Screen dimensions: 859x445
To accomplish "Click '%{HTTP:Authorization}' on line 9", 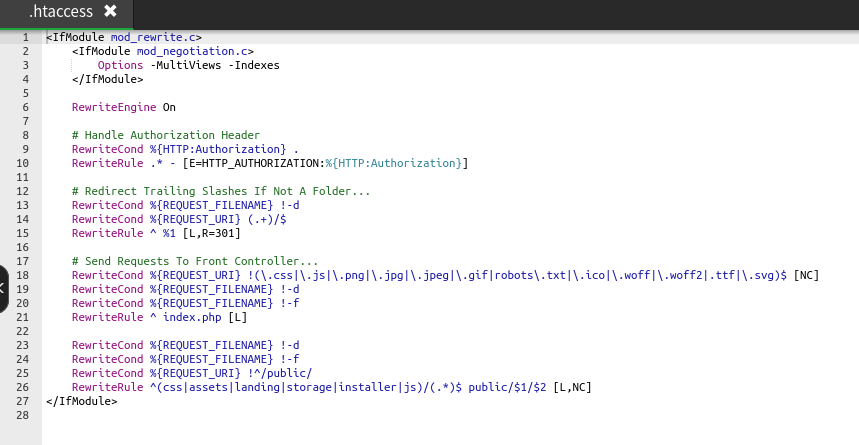I will click(x=218, y=149).
